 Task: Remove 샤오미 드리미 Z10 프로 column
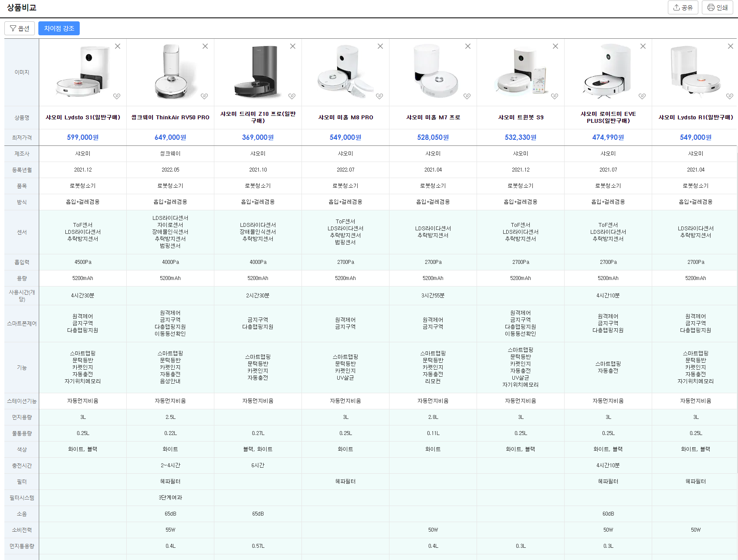[x=293, y=46]
